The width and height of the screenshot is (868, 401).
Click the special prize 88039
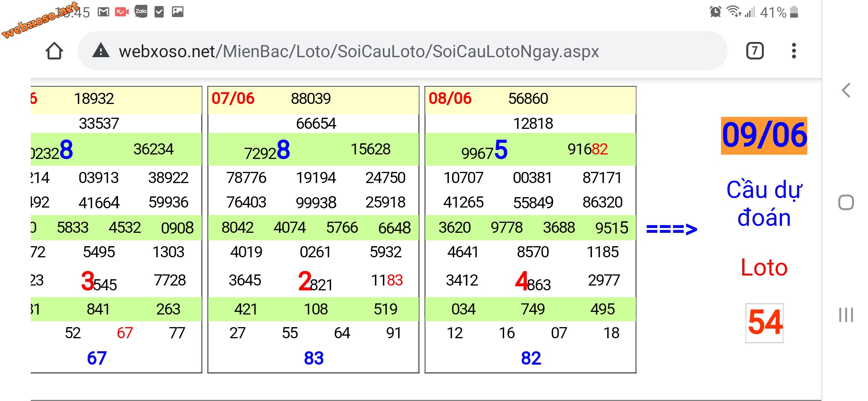tap(311, 99)
